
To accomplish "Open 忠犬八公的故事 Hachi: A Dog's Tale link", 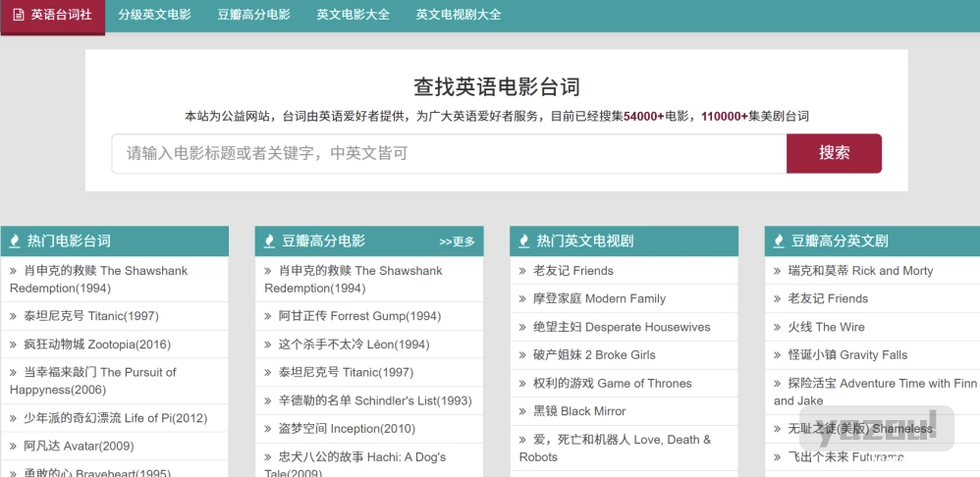I will (x=355, y=465).
